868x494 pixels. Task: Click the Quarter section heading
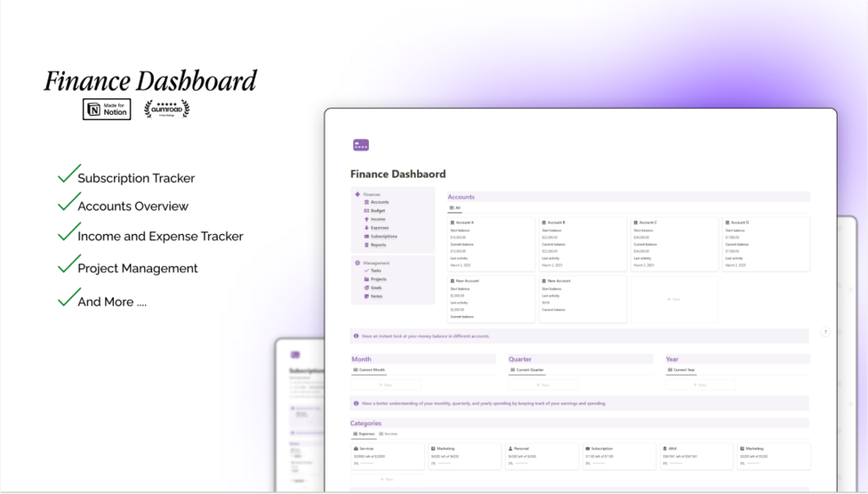[520, 359]
